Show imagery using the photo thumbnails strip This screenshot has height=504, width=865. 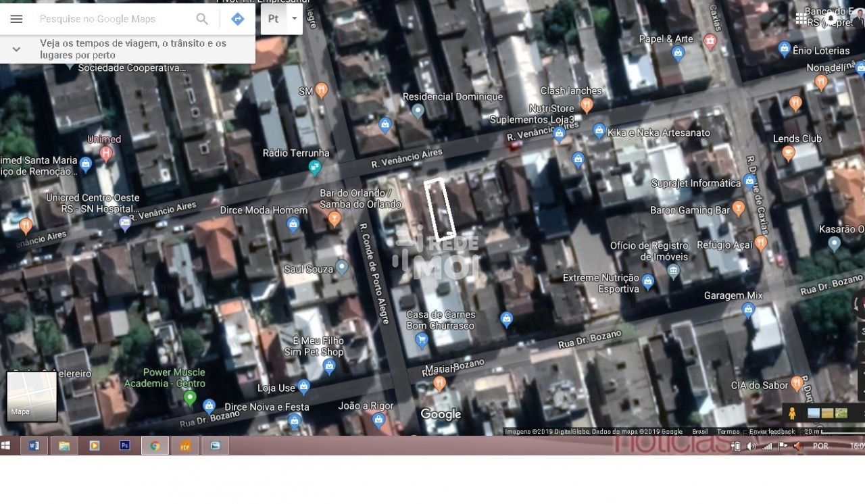pyautogui.click(x=828, y=413)
